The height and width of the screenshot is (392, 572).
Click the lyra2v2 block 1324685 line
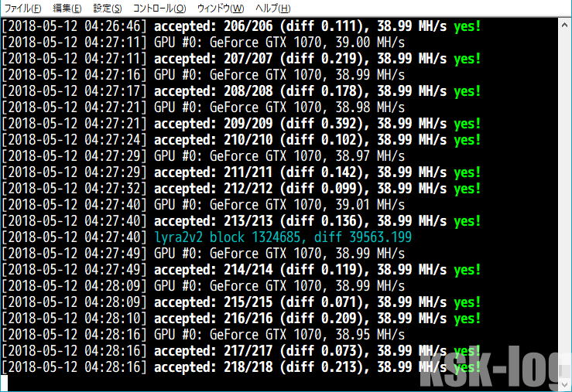click(207, 237)
